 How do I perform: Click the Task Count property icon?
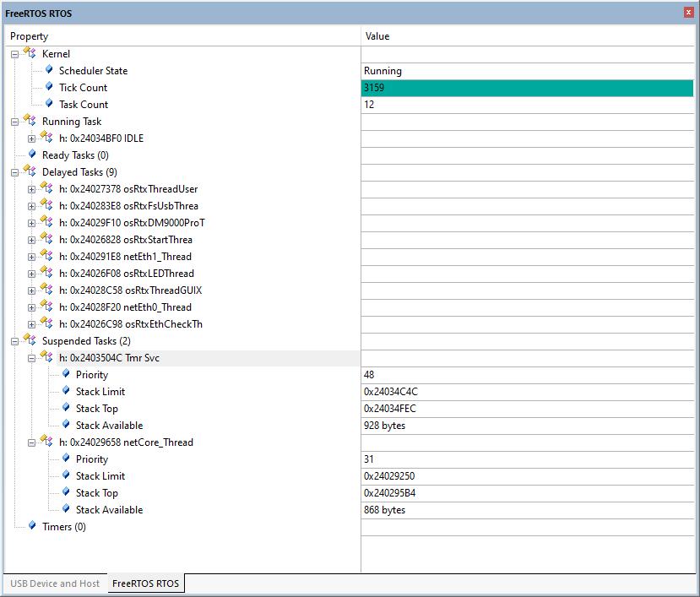49,104
